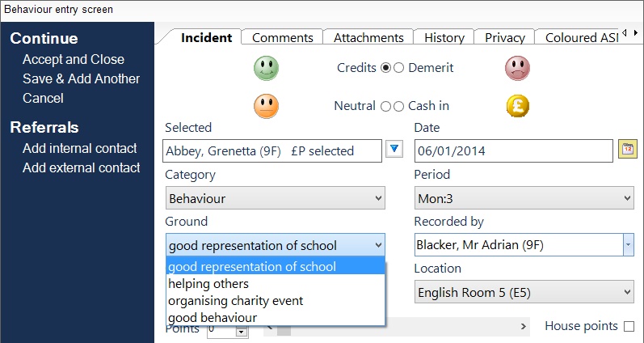Open the Period dropdown showing Mon:3
The image size is (644, 343).
(524, 198)
